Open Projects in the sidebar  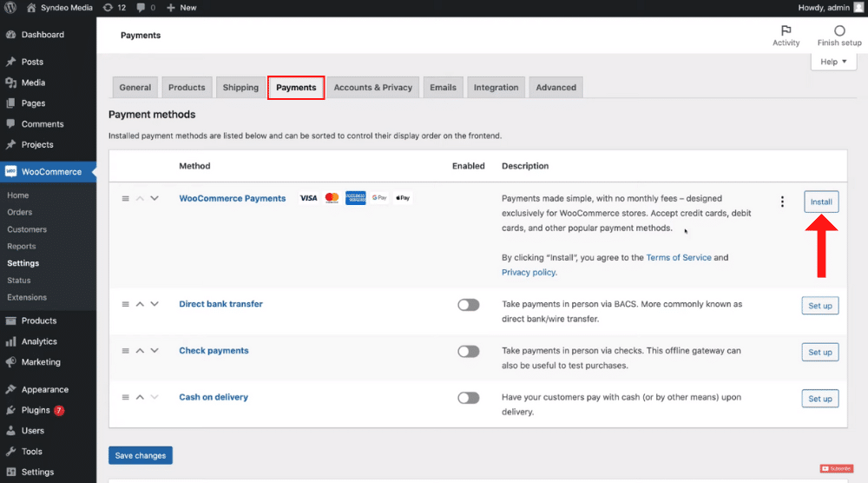[37, 144]
